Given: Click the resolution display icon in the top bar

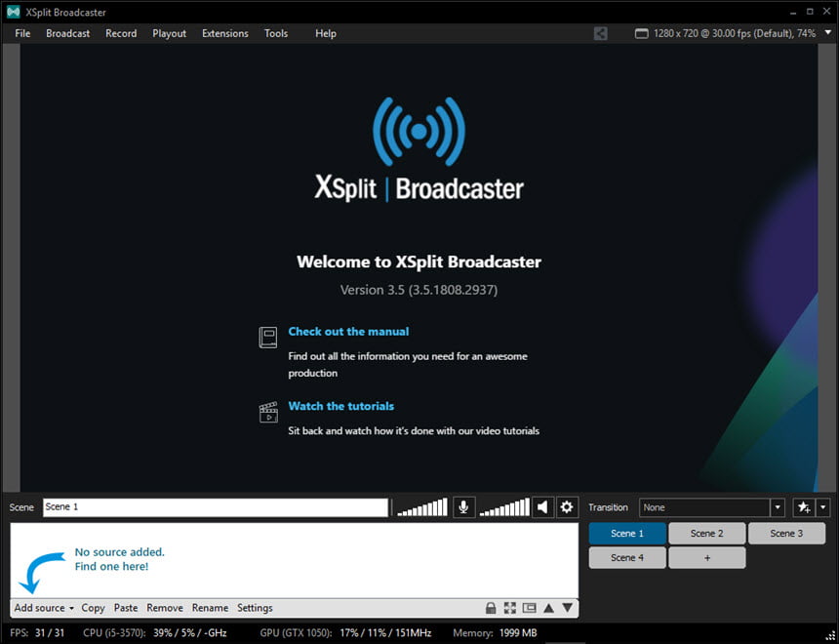Looking at the screenshot, I should coord(641,34).
